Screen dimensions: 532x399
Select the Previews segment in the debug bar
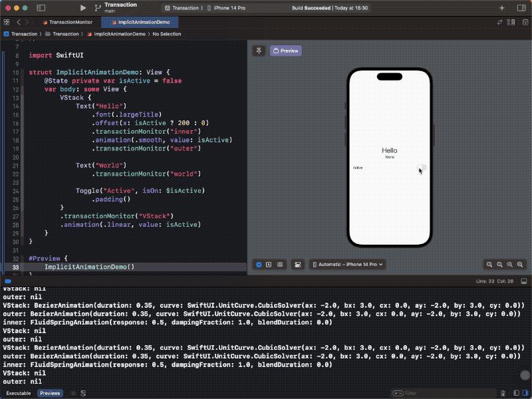point(50,393)
